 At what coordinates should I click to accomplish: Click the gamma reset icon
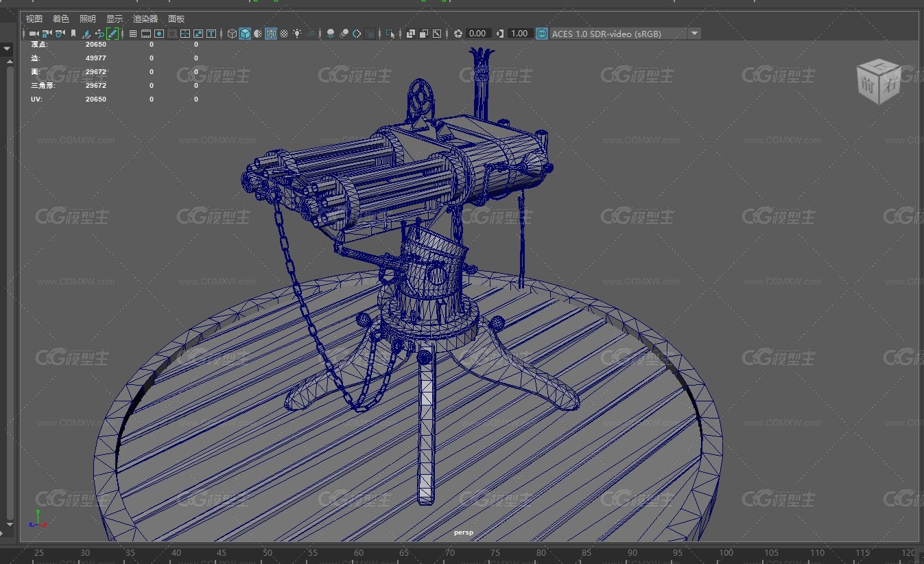500,34
